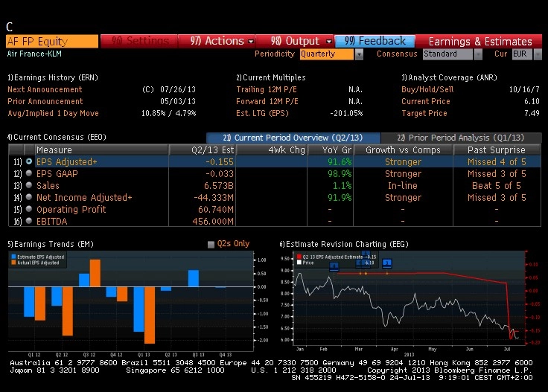Image resolution: width=548 pixels, height=392 pixels.
Task: Click the Q3 13 blue estimate bar
Action: [194, 278]
